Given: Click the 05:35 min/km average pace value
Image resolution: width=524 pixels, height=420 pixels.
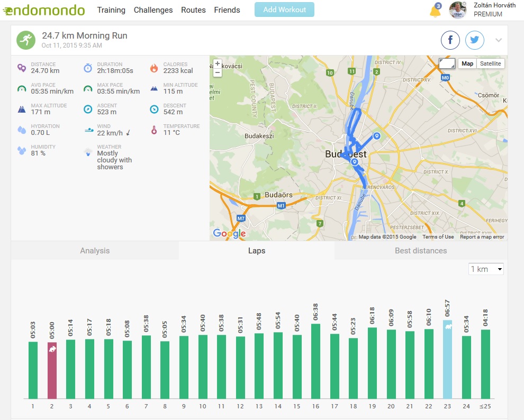Looking at the screenshot, I should click(52, 92).
